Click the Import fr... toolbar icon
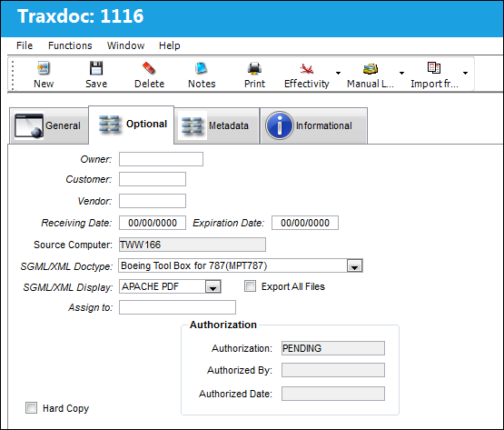The height and width of the screenshot is (430, 504). tap(434, 68)
